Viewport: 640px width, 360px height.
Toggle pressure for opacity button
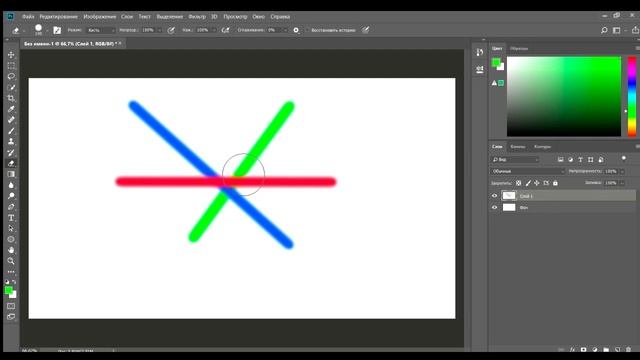(x=171, y=30)
